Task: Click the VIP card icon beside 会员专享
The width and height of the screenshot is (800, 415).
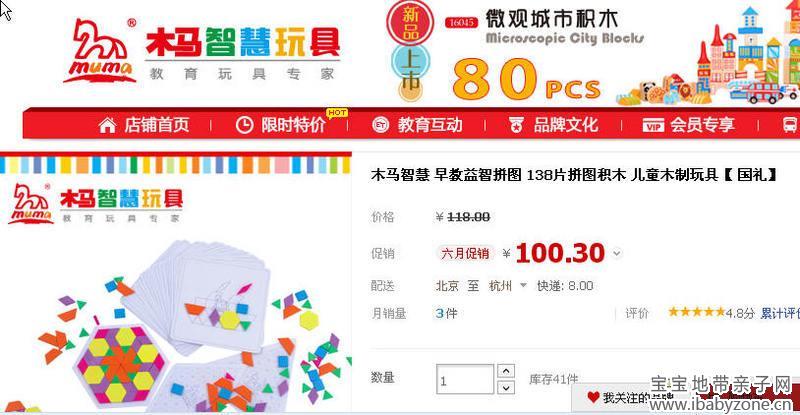Action: pyautogui.click(x=653, y=125)
